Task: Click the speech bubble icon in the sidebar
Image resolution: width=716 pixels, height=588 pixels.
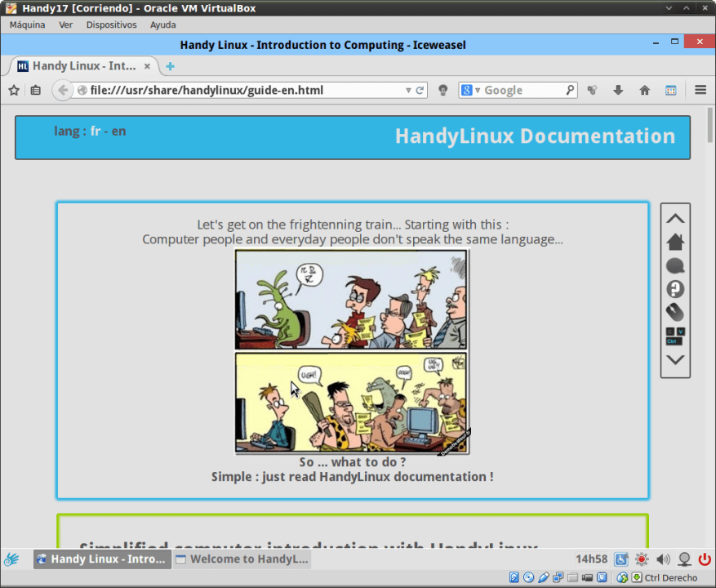Action: 675,265
